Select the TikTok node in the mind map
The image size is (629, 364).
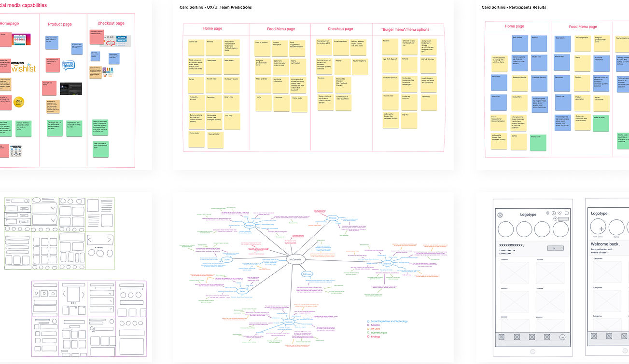click(226, 259)
